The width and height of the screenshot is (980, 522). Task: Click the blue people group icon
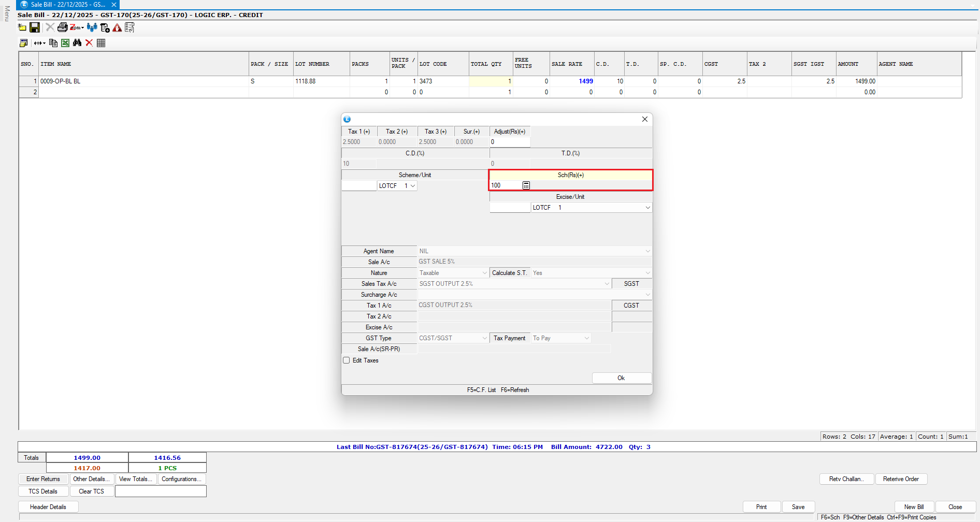click(x=92, y=27)
